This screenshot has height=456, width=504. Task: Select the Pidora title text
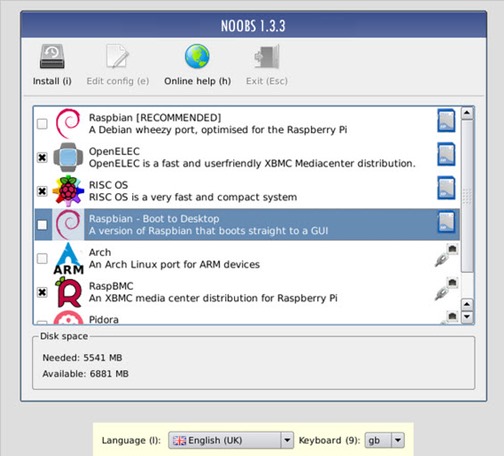pos(104,320)
